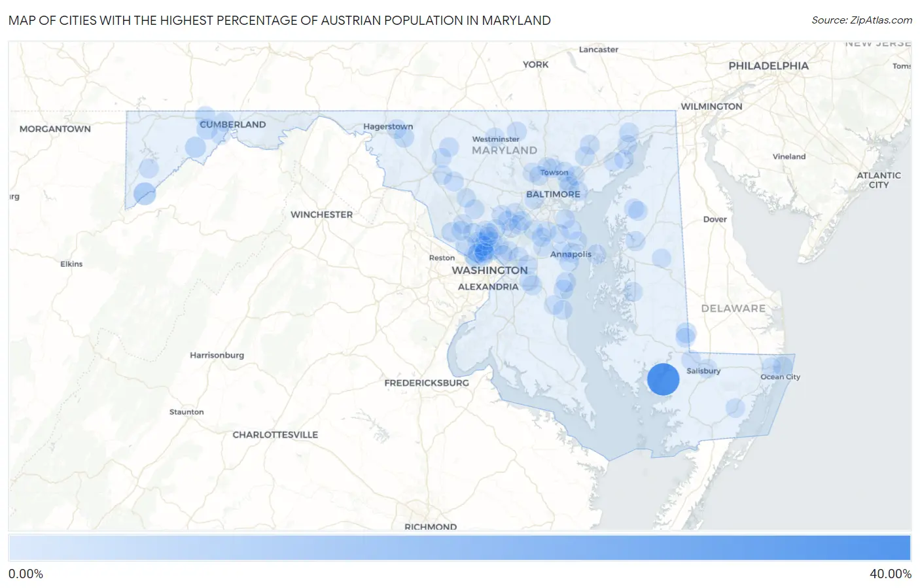The width and height of the screenshot is (920, 588).
Task: Click the 'PHILADELPHIA' map label
Action: [769, 66]
